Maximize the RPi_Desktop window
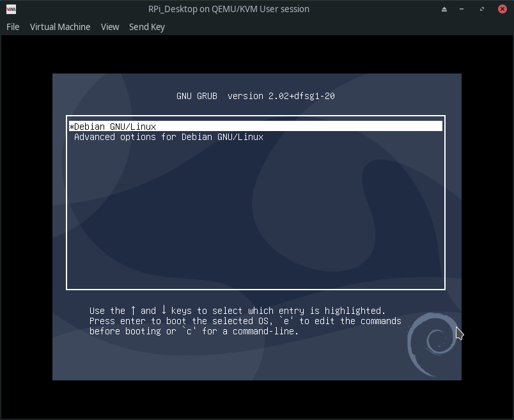Screen dimensions: 514x420 tap(482, 9)
